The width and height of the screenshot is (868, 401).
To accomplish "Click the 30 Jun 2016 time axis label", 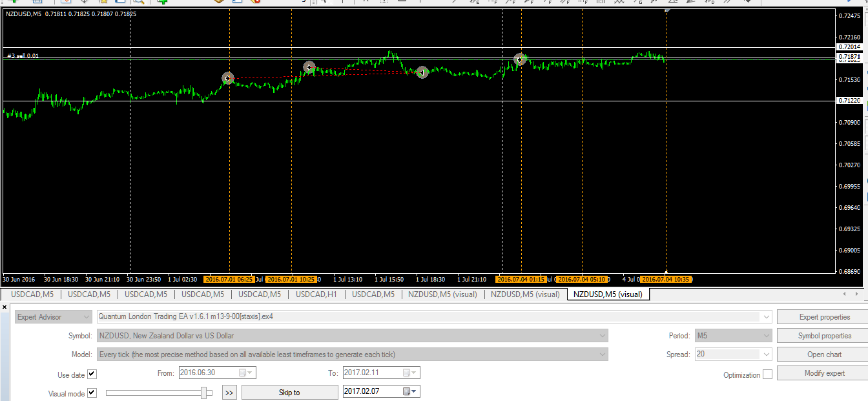I will point(19,280).
